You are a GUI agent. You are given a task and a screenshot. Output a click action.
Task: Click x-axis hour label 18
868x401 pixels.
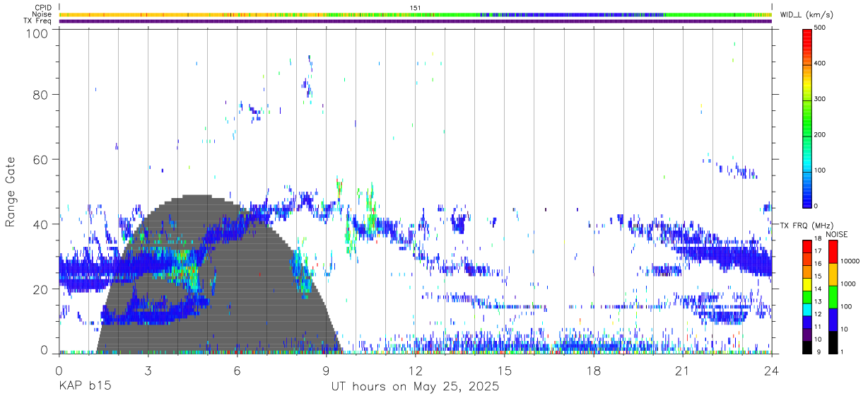pyautogui.click(x=594, y=371)
